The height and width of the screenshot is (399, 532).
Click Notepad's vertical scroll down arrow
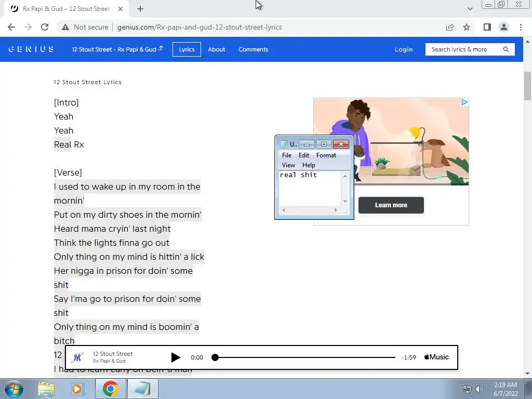pyautogui.click(x=345, y=202)
